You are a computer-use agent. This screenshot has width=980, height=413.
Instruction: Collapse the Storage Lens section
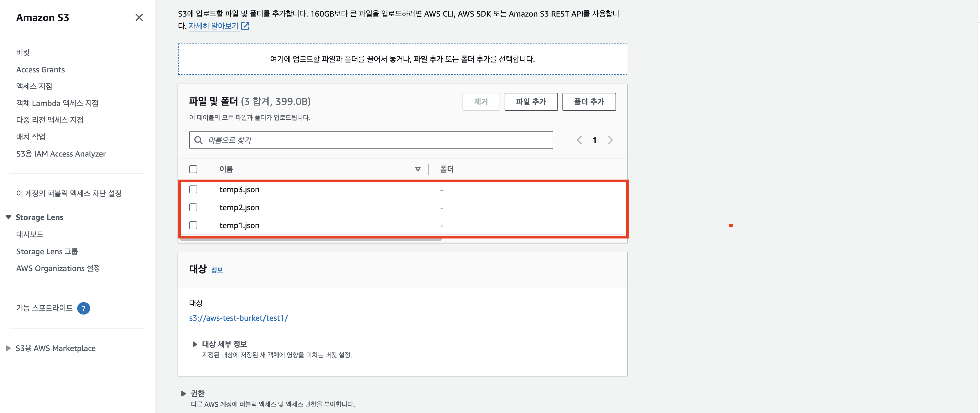pos(8,217)
